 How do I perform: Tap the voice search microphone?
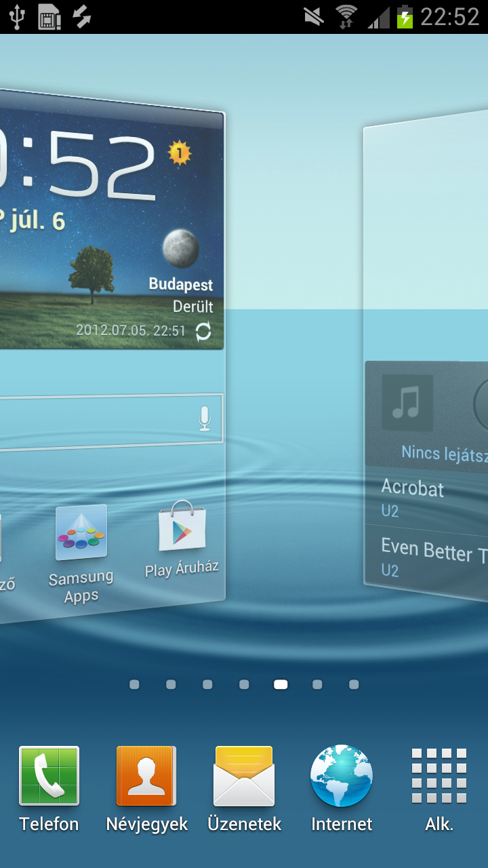(x=205, y=419)
